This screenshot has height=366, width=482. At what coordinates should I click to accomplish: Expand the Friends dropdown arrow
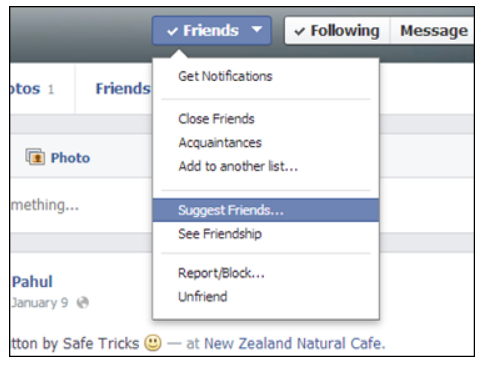coord(257,30)
